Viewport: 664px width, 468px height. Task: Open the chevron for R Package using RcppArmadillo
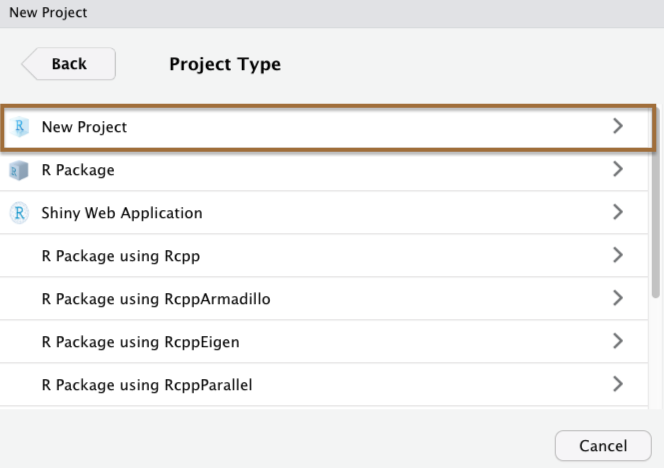coord(618,298)
